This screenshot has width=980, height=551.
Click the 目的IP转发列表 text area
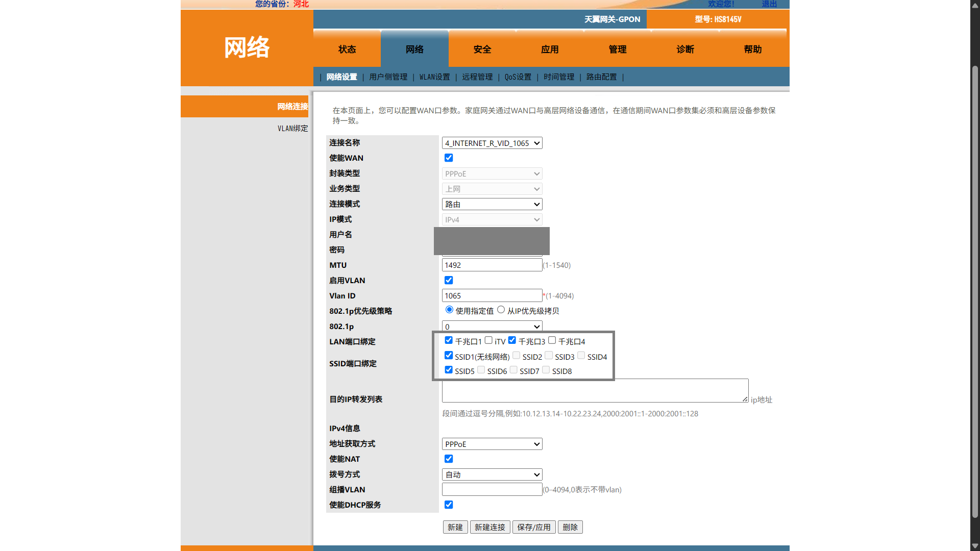point(595,391)
